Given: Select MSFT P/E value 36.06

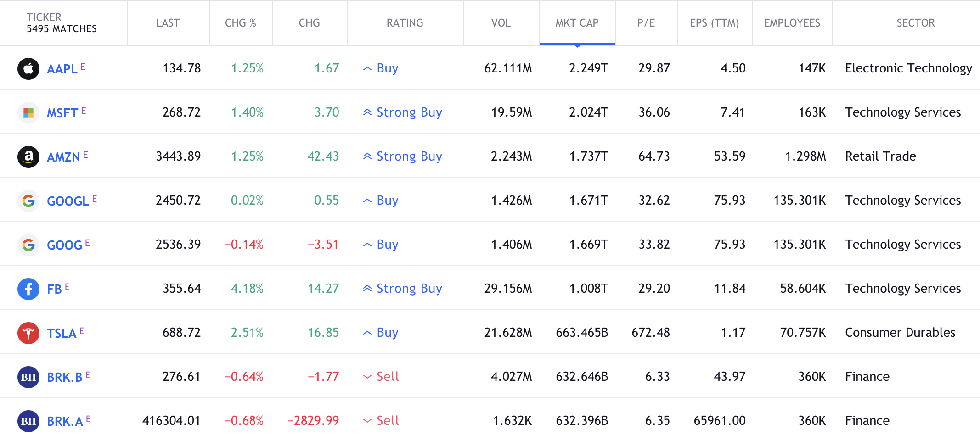Looking at the screenshot, I should [x=654, y=112].
